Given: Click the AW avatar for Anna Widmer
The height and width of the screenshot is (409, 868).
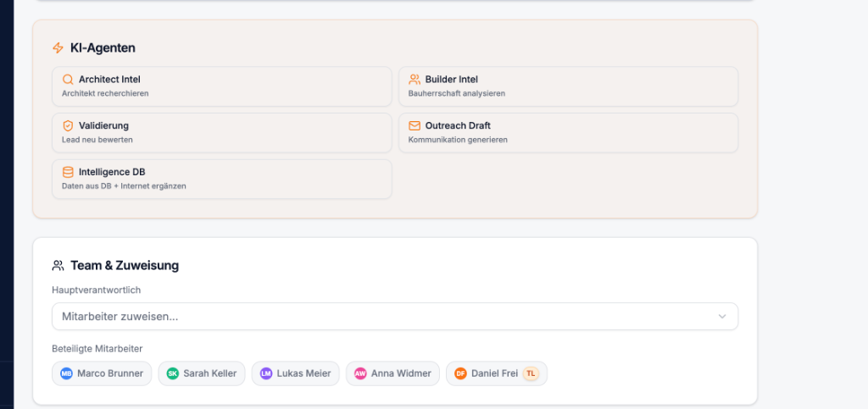Looking at the screenshot, I should [360, 373].
